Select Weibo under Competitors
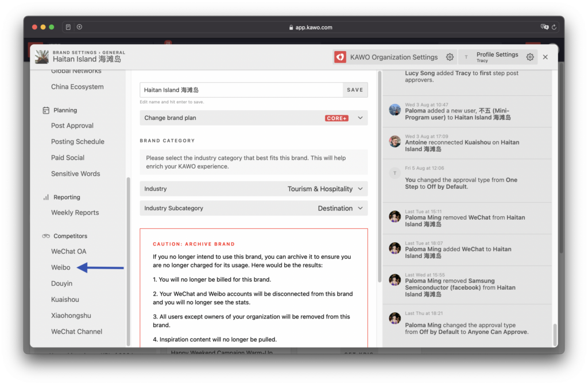 tap(61, 267)
